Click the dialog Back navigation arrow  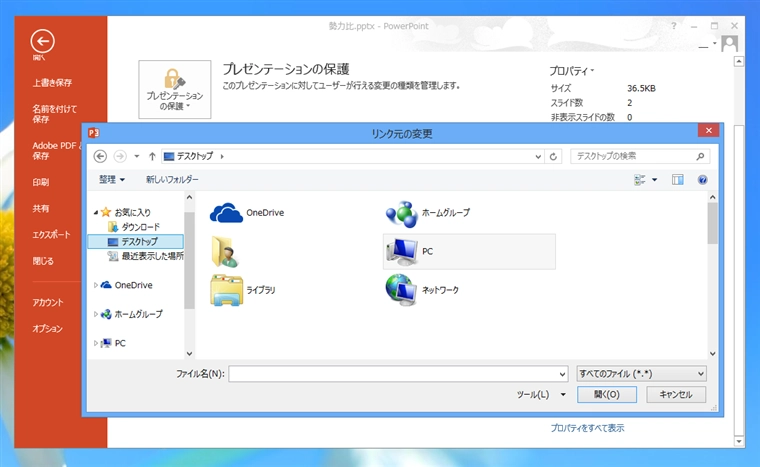click(x=100, y=156)
